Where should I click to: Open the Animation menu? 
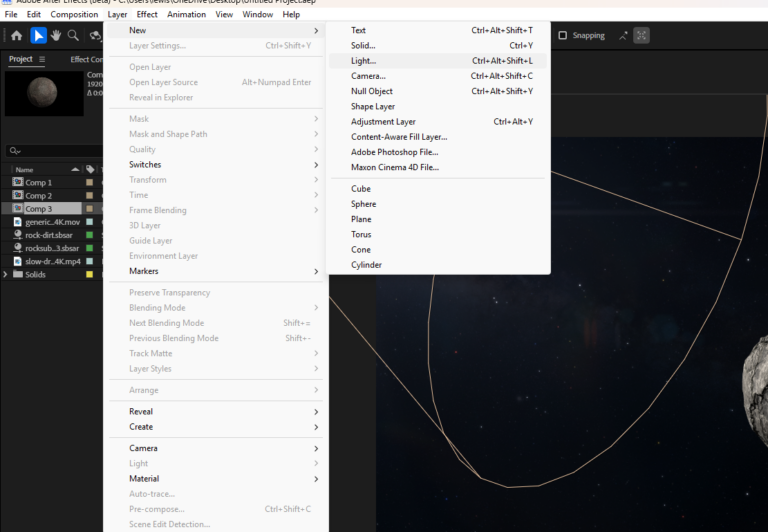pyautogui.click(x=186, y=14)
